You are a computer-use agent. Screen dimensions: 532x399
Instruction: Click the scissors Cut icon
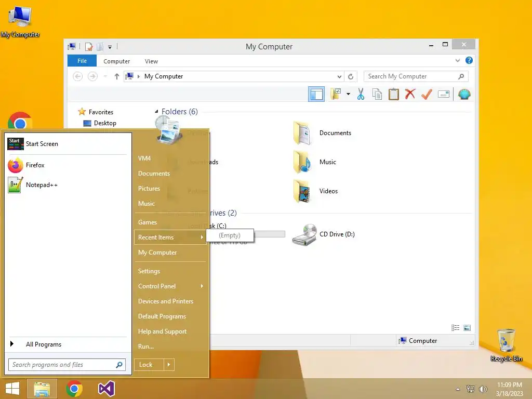click(361, 94)
